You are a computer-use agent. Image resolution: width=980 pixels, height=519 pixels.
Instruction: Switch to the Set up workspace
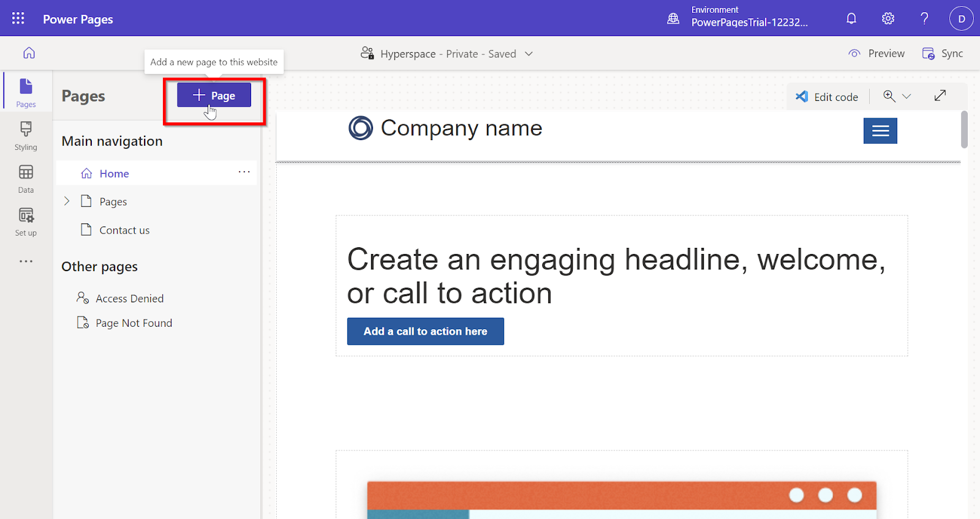tap(26, 222)
